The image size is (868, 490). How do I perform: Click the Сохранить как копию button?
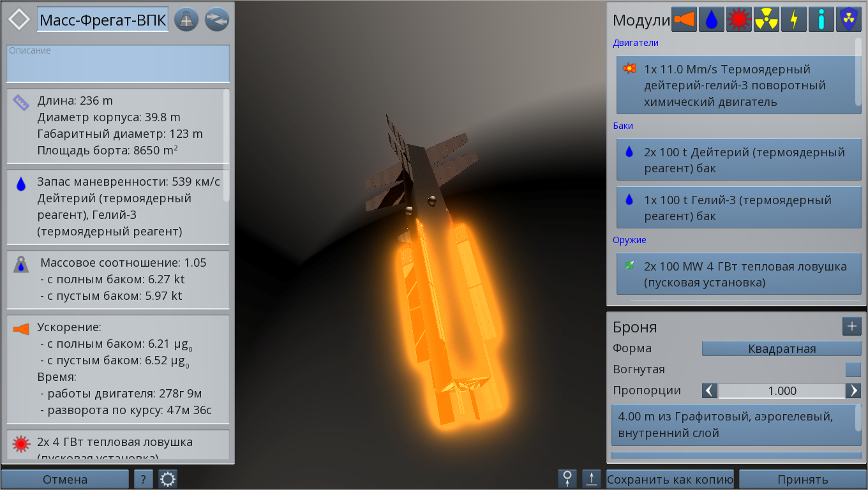670,479
